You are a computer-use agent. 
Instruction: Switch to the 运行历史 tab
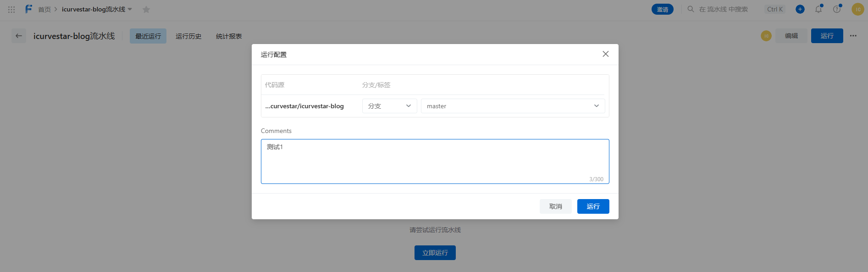point(188,36)
